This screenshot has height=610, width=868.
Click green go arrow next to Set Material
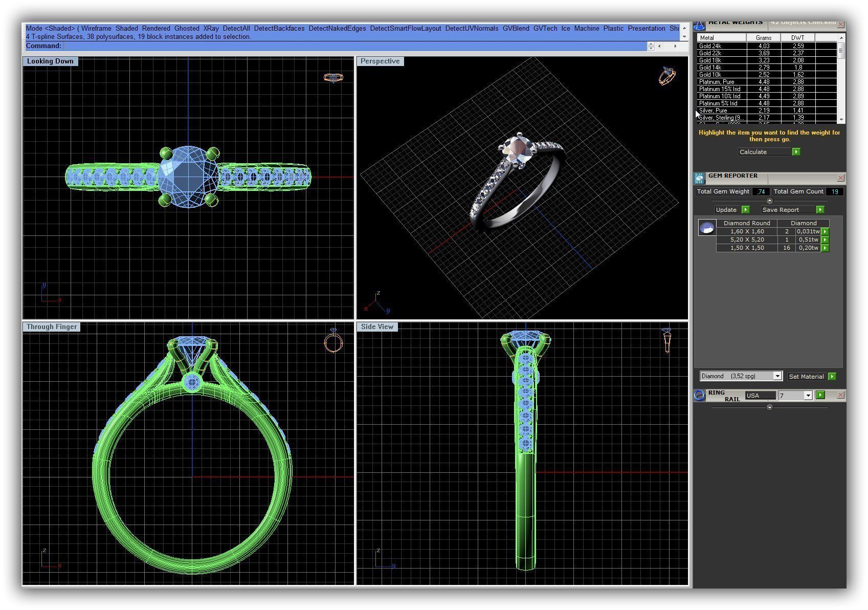tap(832, 377)
